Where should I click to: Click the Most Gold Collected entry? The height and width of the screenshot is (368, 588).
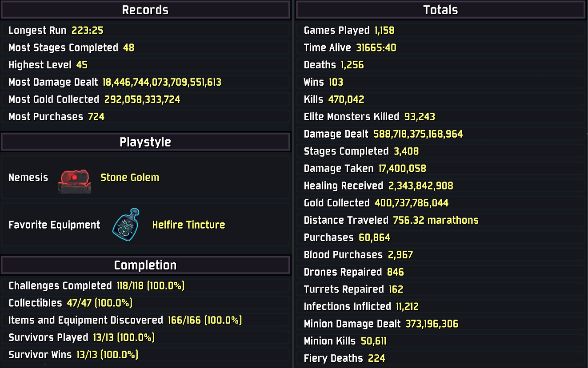click(145, 99)
